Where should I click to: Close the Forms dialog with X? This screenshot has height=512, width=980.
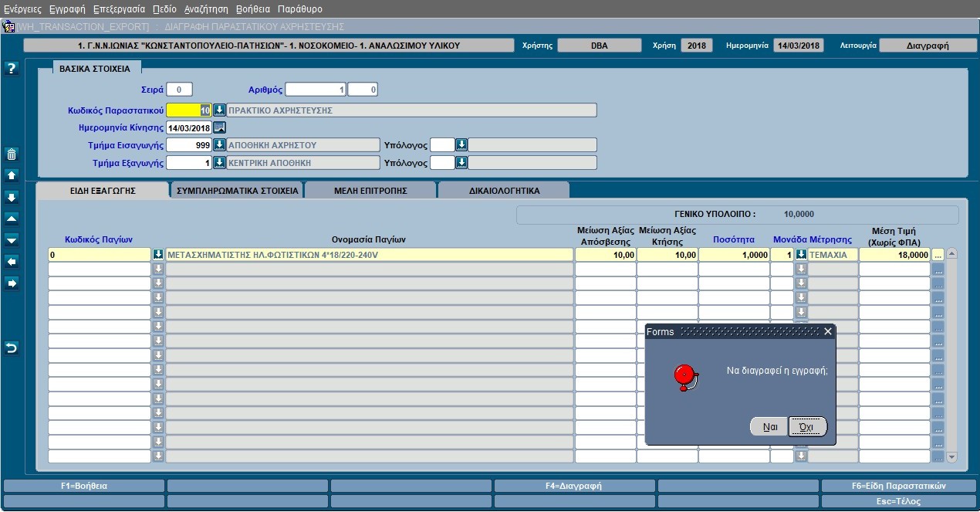coord(828,331)
